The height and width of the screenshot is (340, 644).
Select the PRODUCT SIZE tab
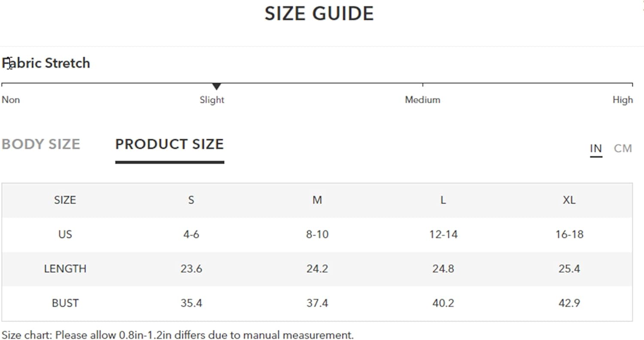[170, 144]
